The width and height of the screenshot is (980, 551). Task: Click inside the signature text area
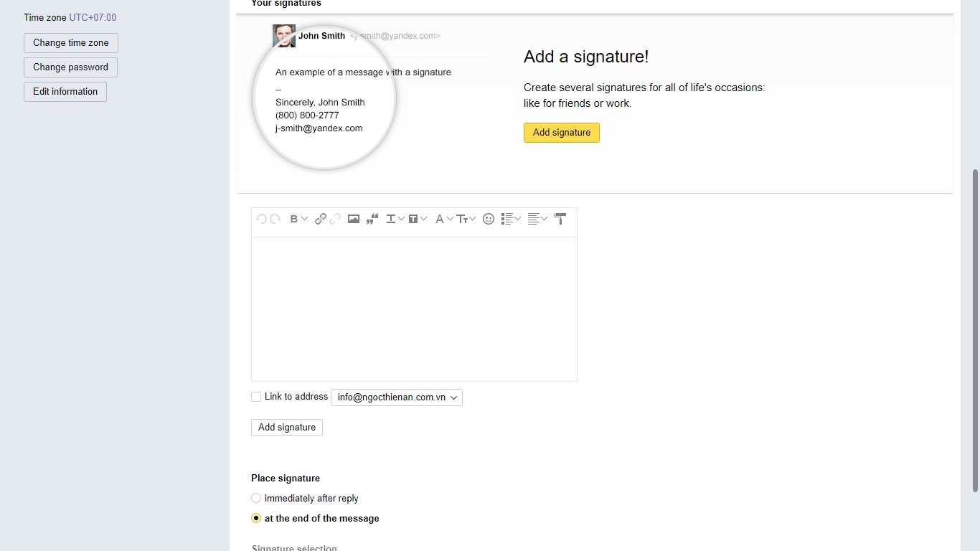pyautogui.click(x=414, y=309)
